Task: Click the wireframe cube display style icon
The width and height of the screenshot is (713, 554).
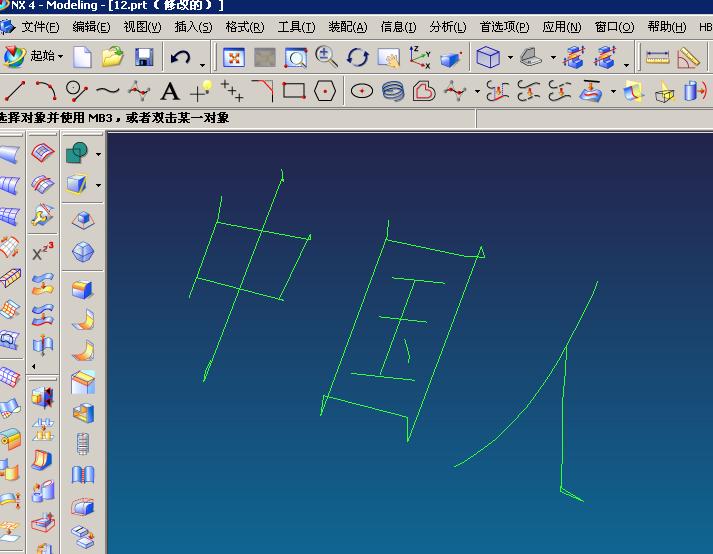Action: pyautogui.click(x=488, y=57)
